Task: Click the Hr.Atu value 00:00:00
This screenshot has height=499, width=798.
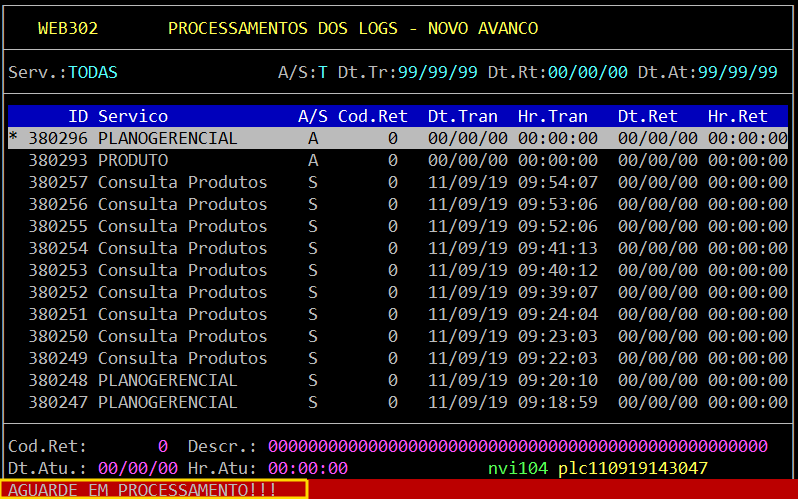Action: (x=307, y=467)
